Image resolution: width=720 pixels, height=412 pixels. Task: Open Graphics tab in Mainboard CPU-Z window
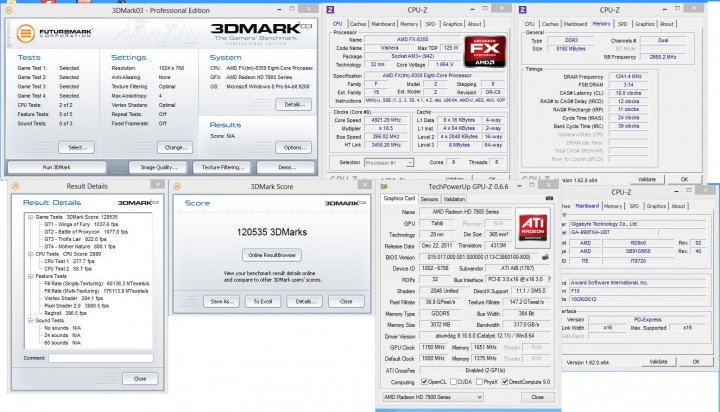click(656, 206)
